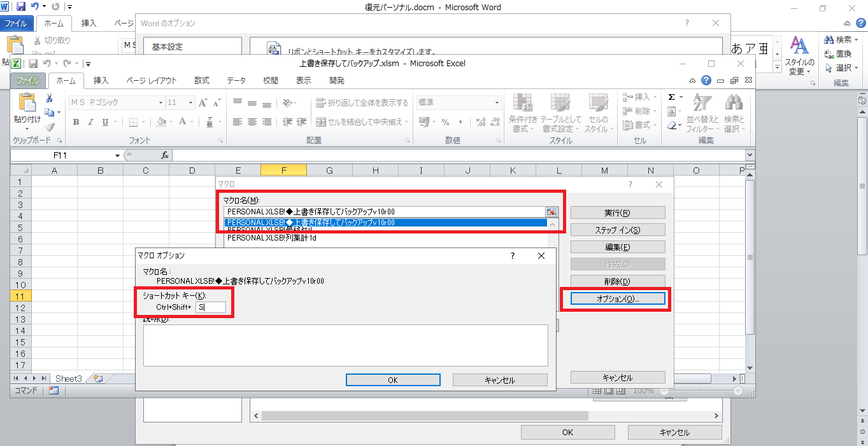Switch to the 数式 tab
The width and height of the screenshot is (868, 446).
pos(202,81)
